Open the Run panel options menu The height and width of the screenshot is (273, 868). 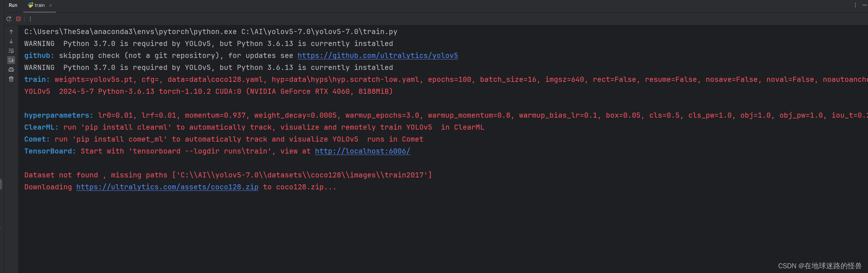(855, 5)
